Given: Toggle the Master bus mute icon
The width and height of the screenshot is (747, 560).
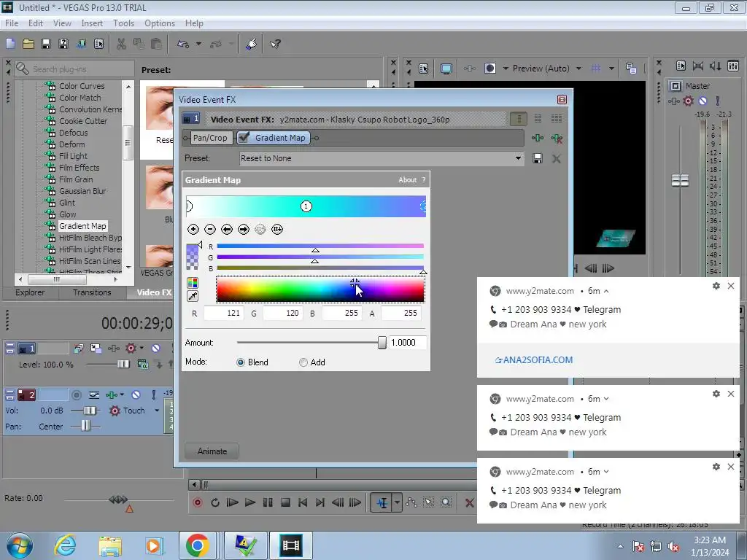Looking at the screenshot, I should pos(703,101).
